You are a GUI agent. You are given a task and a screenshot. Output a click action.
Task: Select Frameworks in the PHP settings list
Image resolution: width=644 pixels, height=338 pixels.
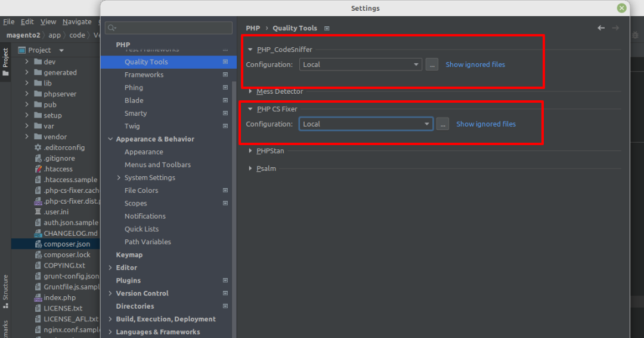pos(144,75)
